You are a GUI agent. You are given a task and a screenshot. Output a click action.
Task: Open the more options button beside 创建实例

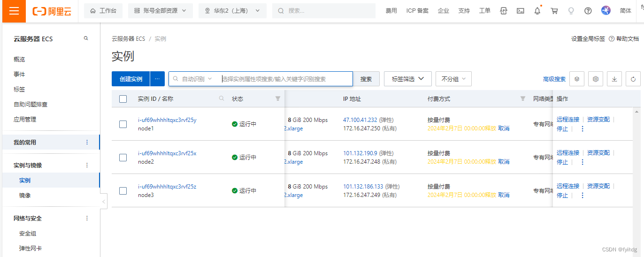[157, 79]
